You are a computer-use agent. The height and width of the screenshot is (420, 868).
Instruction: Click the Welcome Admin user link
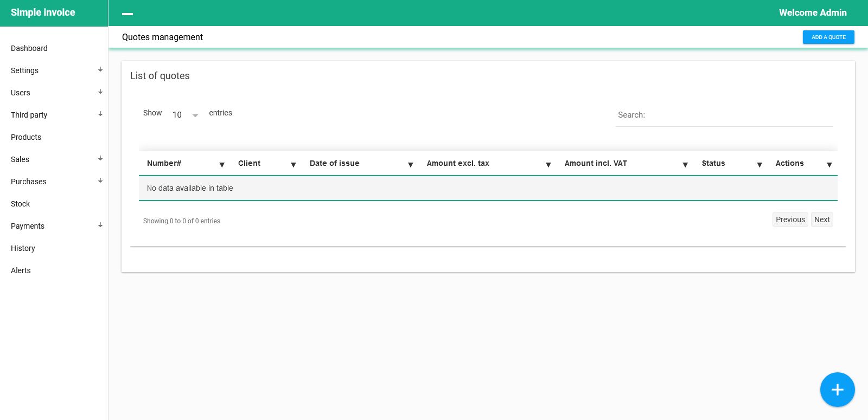coord(813,12)
